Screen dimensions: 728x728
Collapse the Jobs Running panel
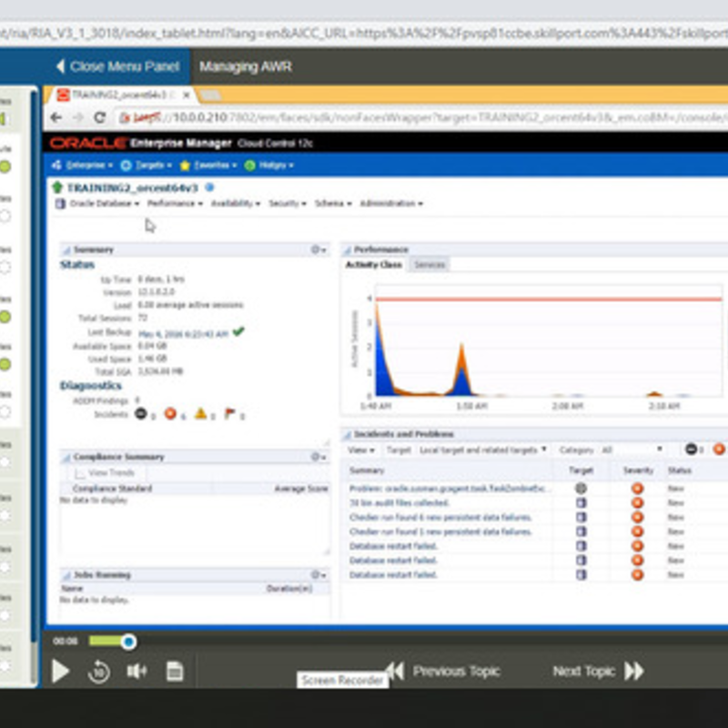click(x=66, y=575)
